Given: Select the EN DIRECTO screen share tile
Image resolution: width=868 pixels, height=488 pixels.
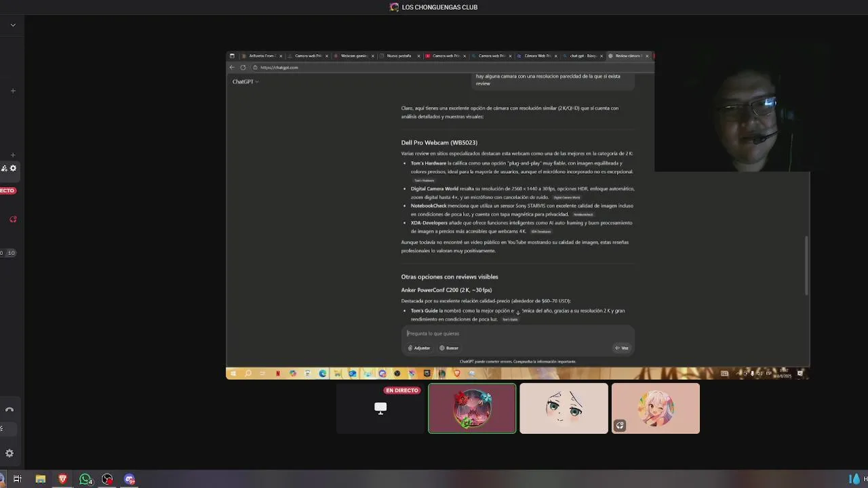Looking at the screenshot, I should (380, 409).
